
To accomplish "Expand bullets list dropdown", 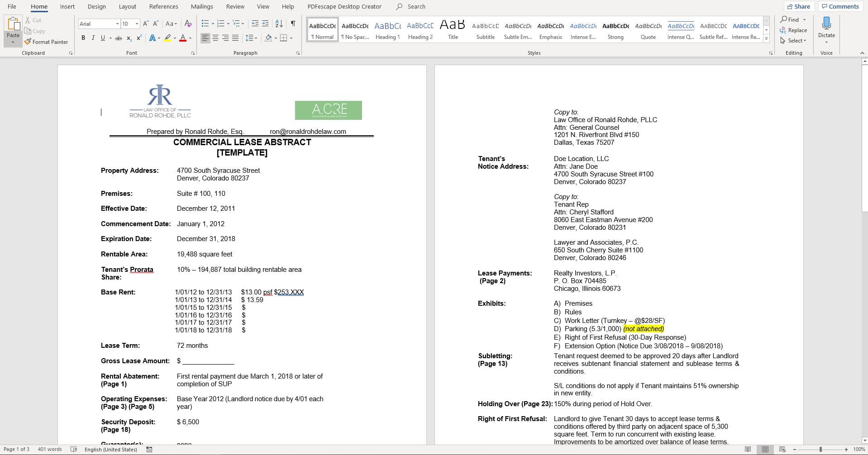I will pyautogui.click(x=213, y=24).
